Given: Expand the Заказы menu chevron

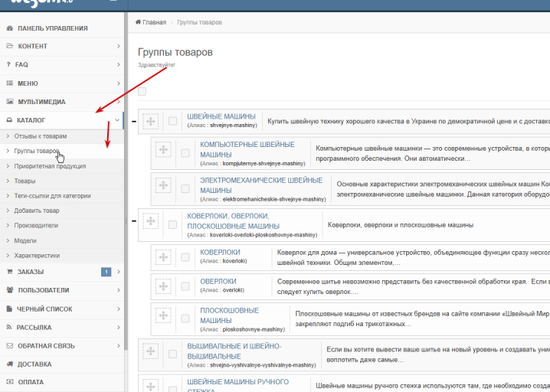Looking at the screenshot, I should coord(119,272).
